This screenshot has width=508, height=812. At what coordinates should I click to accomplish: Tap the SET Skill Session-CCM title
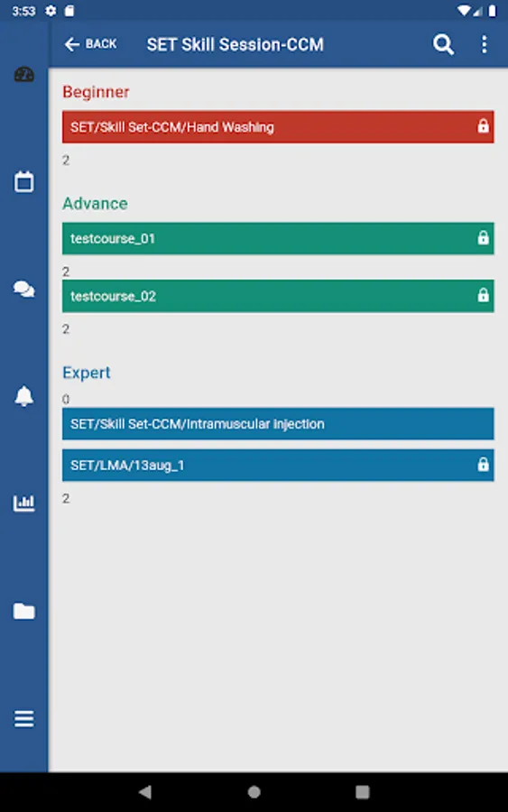tap(236, 44)
